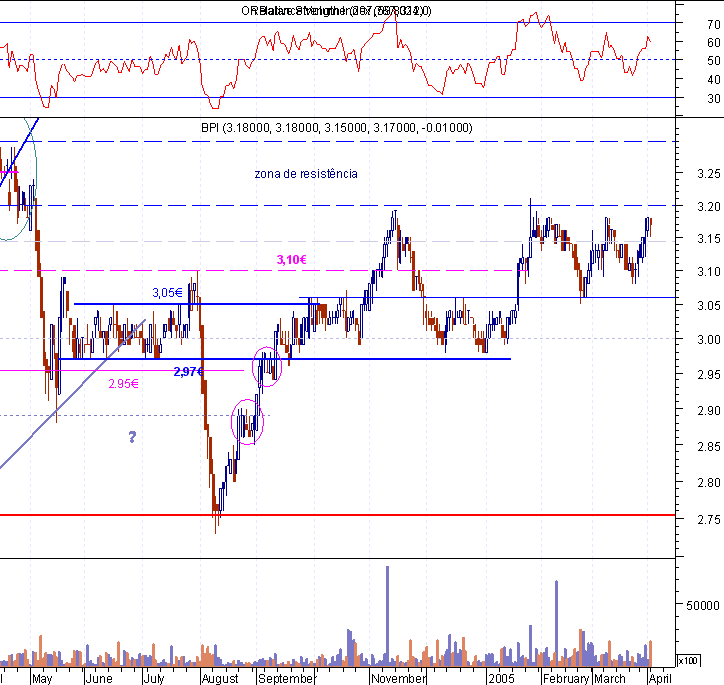This screenshot has height=685, width=724.
Task: Select the 3.05 price axis value
Action: click(x=708, y=305)
